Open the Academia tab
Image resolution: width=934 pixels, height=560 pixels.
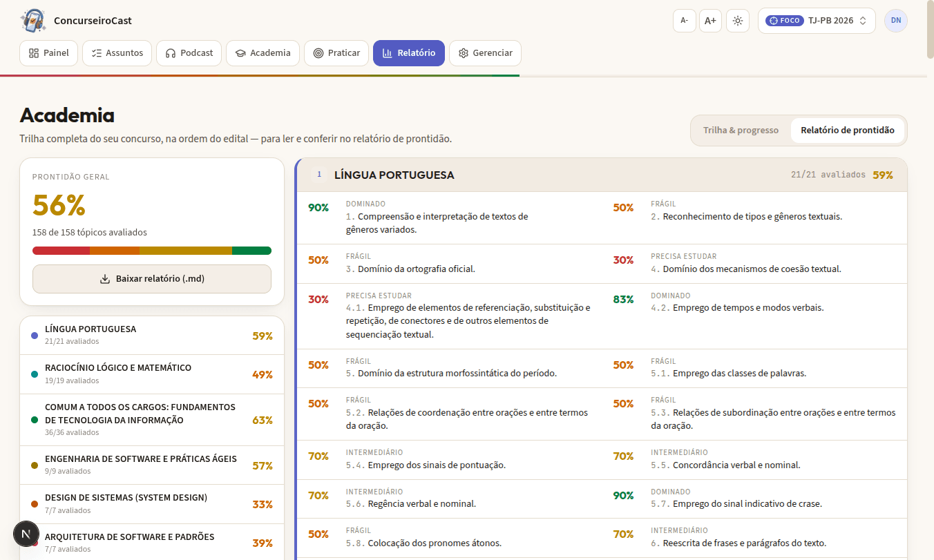click(263, 53)
